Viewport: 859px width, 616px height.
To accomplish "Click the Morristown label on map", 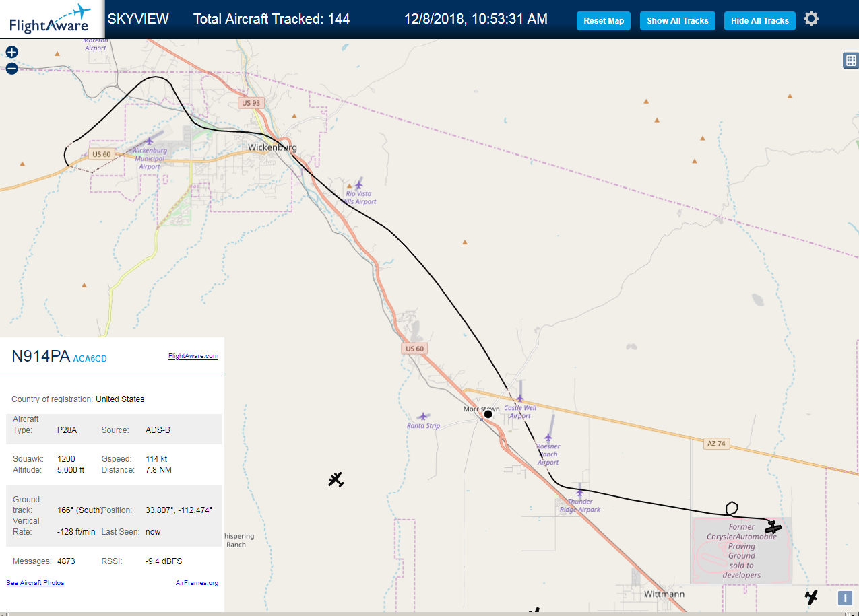I will pos(482,409).
